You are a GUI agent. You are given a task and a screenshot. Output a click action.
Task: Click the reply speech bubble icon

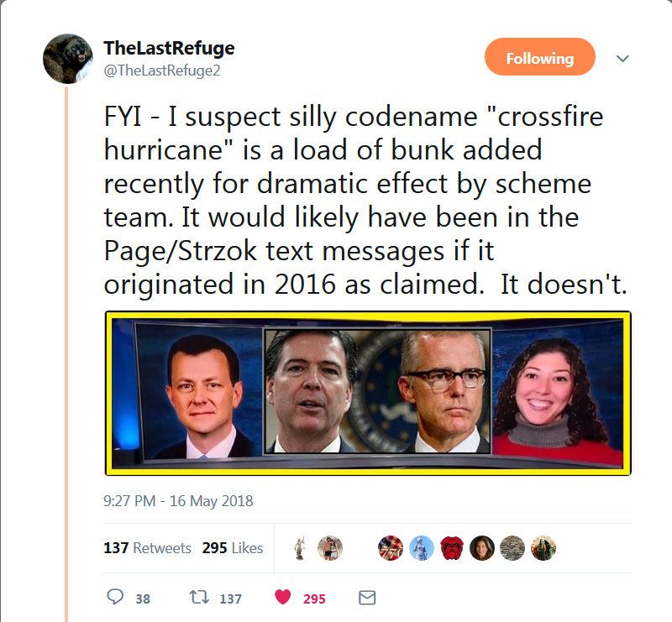coord(116,598)
